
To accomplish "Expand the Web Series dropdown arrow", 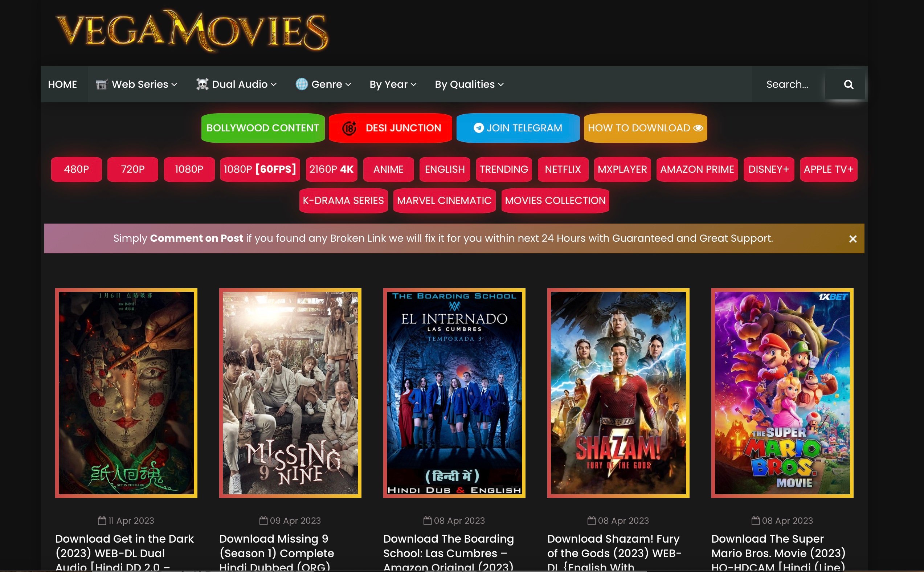I will (x=174, y=85).
